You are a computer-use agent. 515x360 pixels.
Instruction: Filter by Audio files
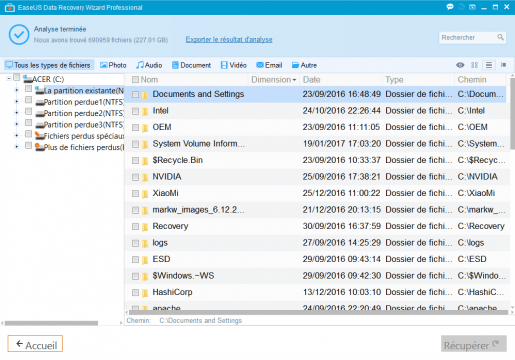coord(149,65)
